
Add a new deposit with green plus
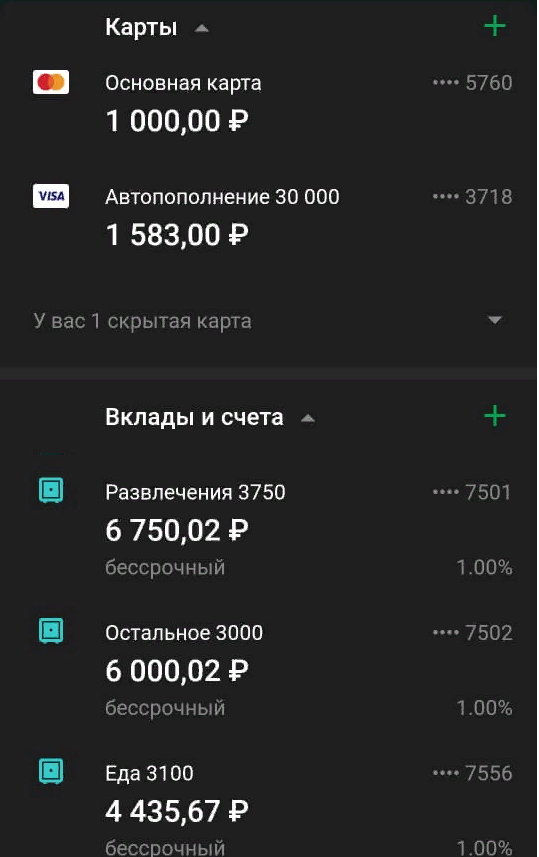tap(495, 416)
